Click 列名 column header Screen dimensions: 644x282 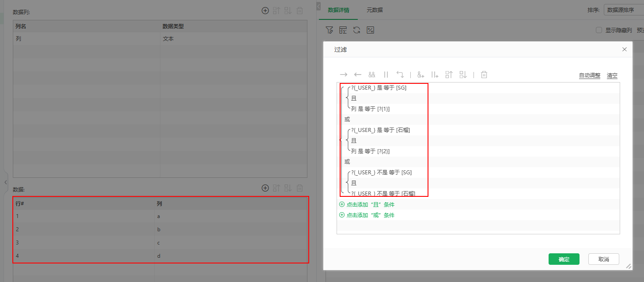(87, 26)
